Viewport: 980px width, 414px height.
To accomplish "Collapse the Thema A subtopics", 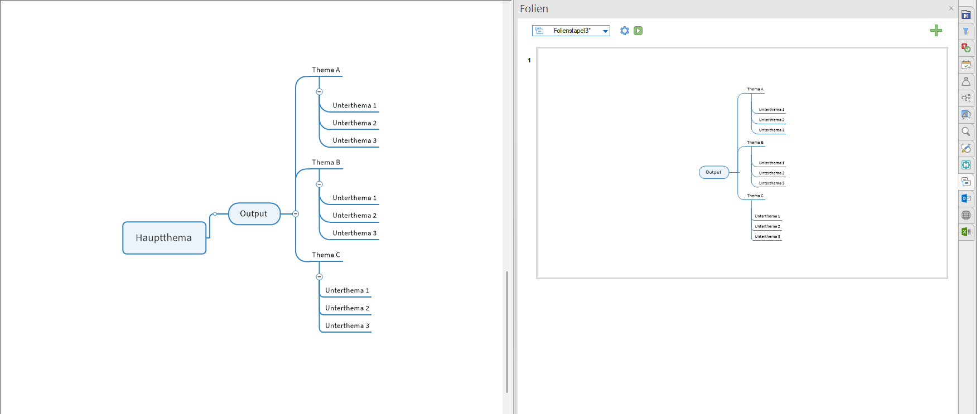I will pyautogui.click(x=319, y=91).
